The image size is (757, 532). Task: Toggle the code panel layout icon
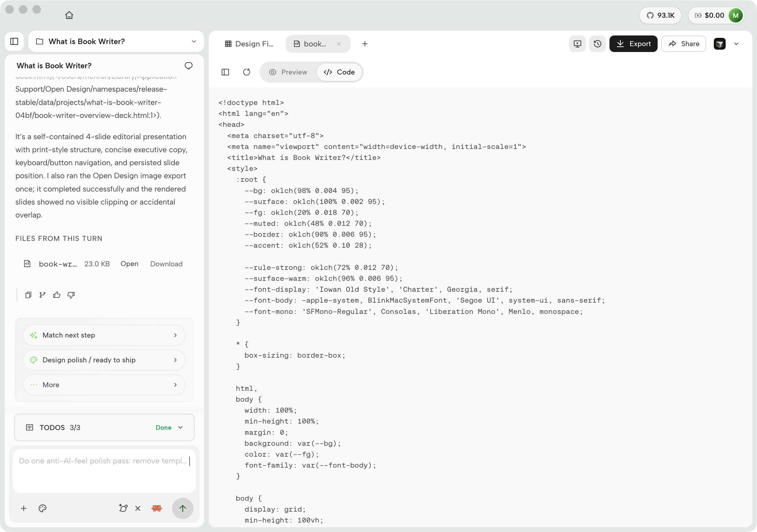pos(225,72)
